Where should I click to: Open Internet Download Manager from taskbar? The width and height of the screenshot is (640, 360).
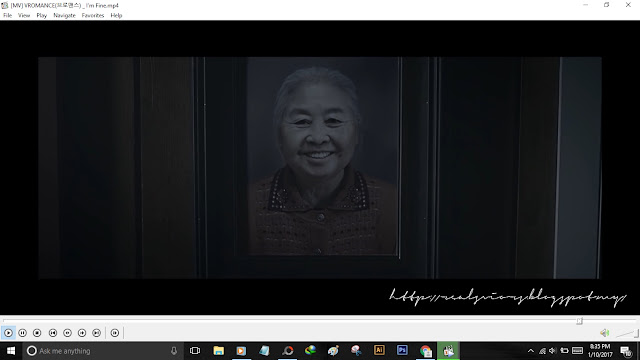[x=310, y=351]
